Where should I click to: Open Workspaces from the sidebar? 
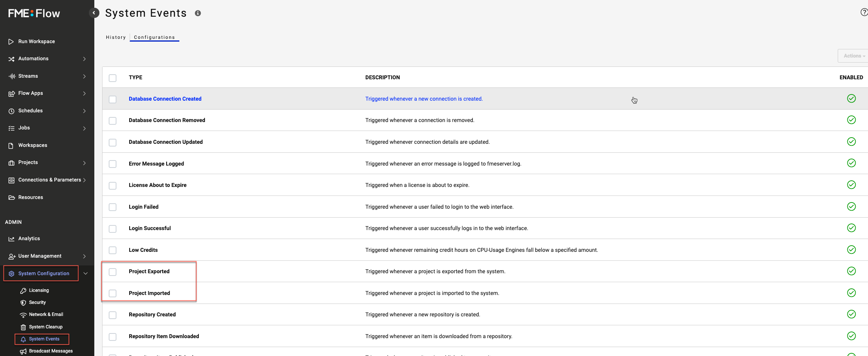(x=33, y=145)
